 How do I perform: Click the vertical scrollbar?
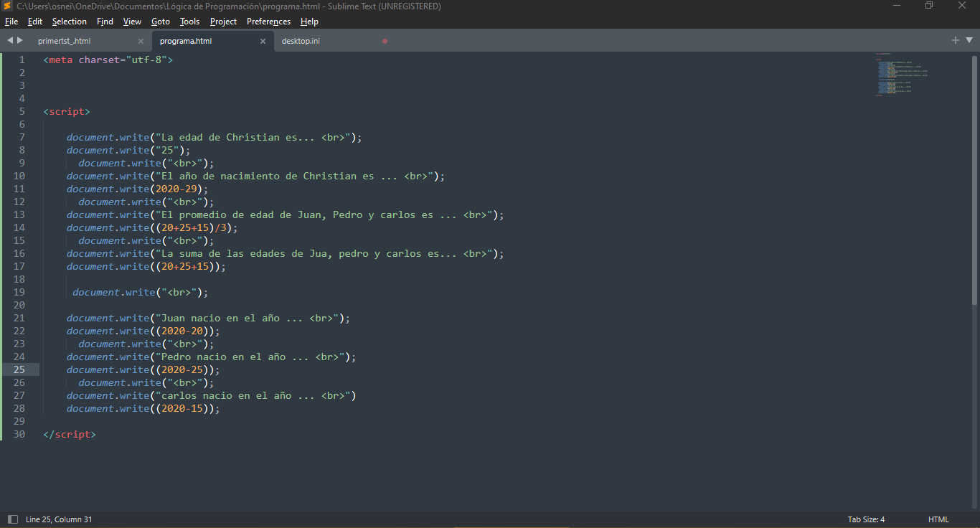click(x=974, y=179)
